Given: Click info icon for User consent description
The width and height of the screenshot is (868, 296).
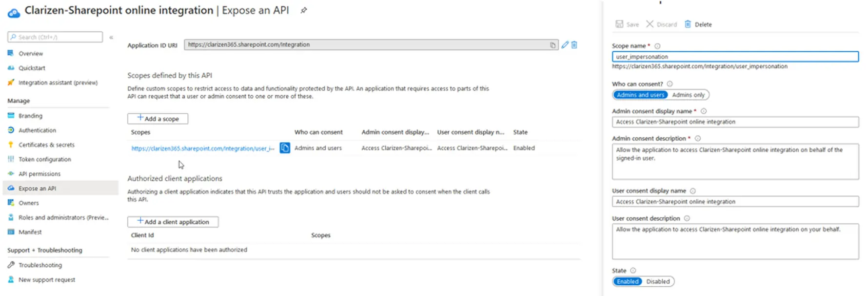Looking at the screenshot, I should 687,218.
